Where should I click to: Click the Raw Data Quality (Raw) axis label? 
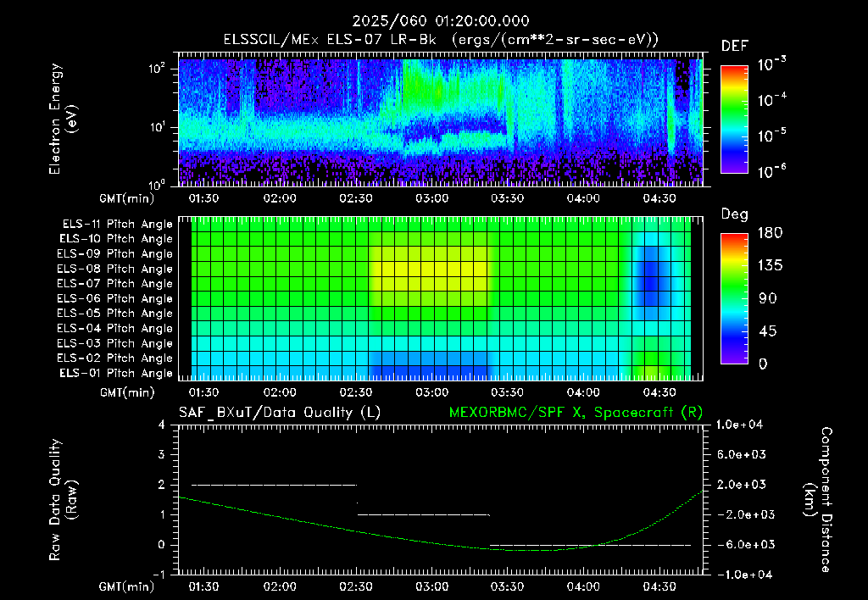click(63, 500)
